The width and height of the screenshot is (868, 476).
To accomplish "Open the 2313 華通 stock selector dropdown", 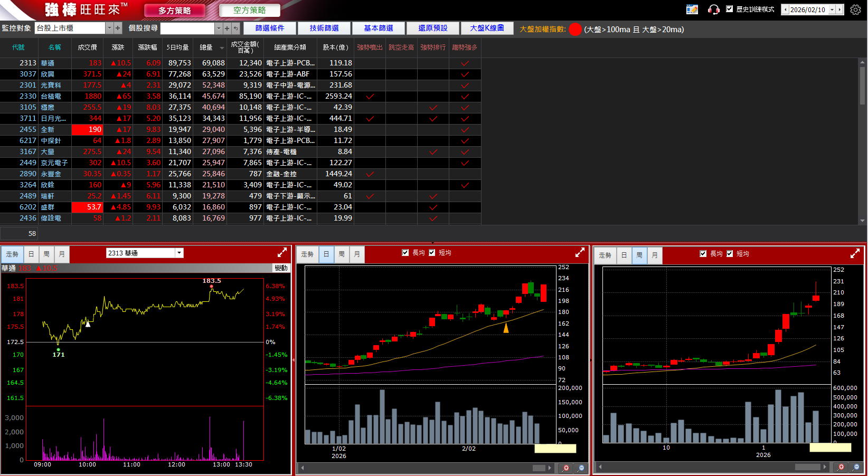I will coord(180,253).
